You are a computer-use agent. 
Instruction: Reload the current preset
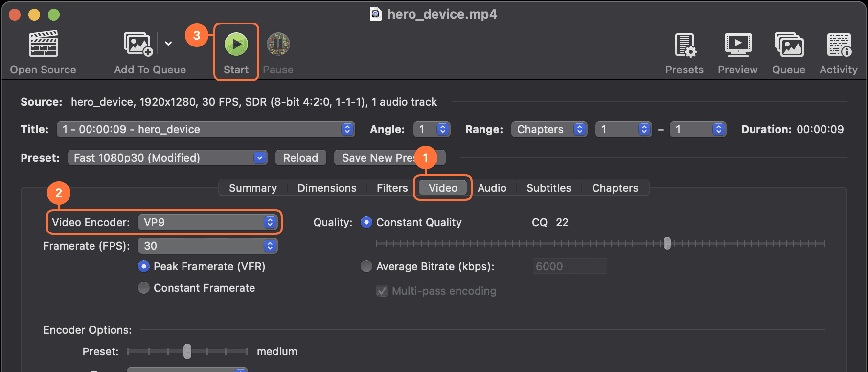pyautogui.click(x=300, y=158)
